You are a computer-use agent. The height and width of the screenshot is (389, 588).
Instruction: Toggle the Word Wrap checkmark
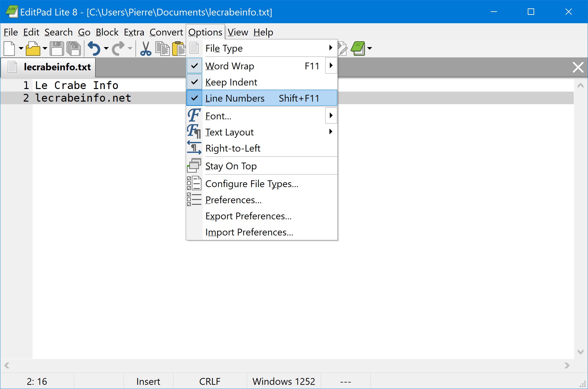click(x=194, y=66)
